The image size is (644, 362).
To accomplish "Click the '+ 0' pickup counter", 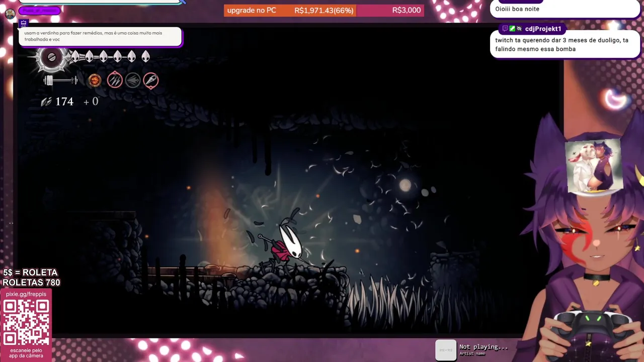I will (x=91, y=102).
